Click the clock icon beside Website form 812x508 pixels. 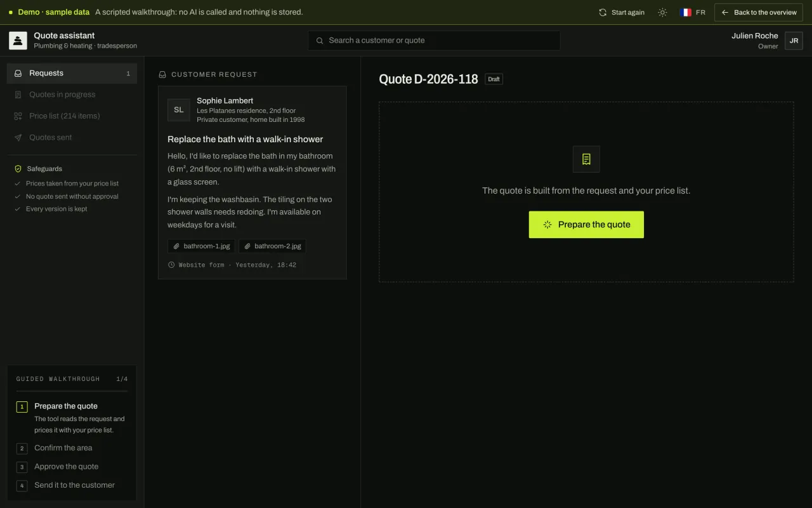pyautogui.click(x=171, y=265)
